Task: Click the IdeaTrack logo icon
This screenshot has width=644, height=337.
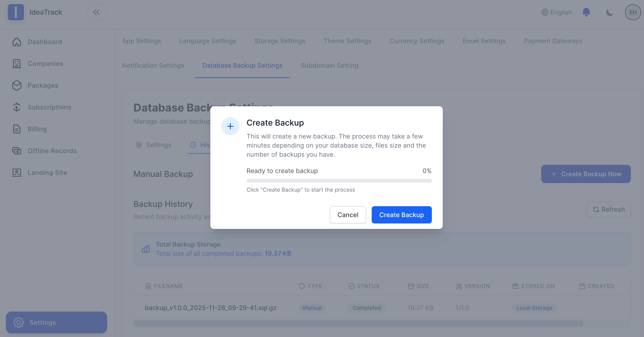Action: [16, 12]
